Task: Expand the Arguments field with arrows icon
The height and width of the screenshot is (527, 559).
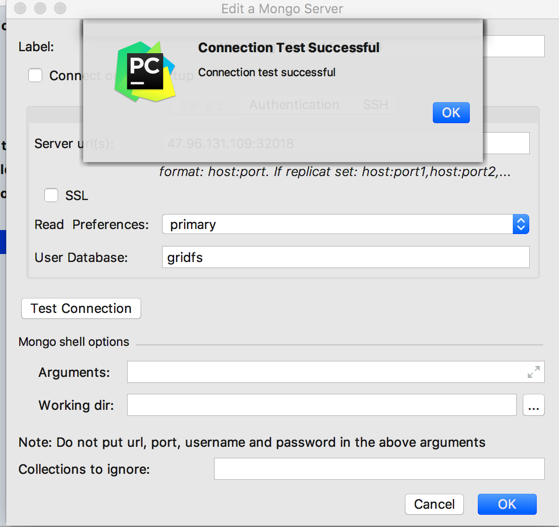Action: coord(534,372)
